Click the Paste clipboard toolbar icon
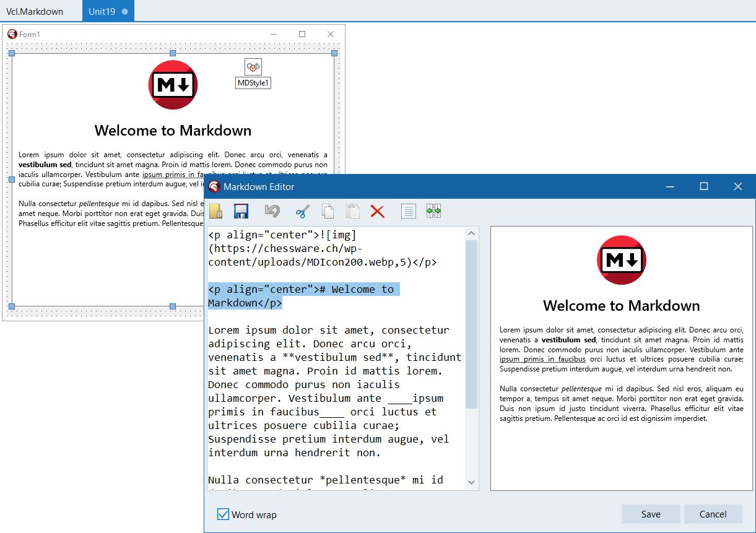The image size is (756, 533). (352, 212)
